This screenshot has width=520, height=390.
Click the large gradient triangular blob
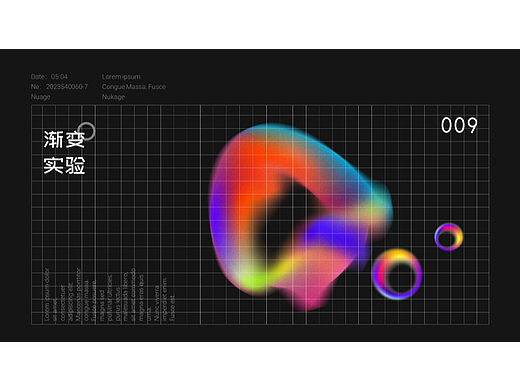pos(300,217)
